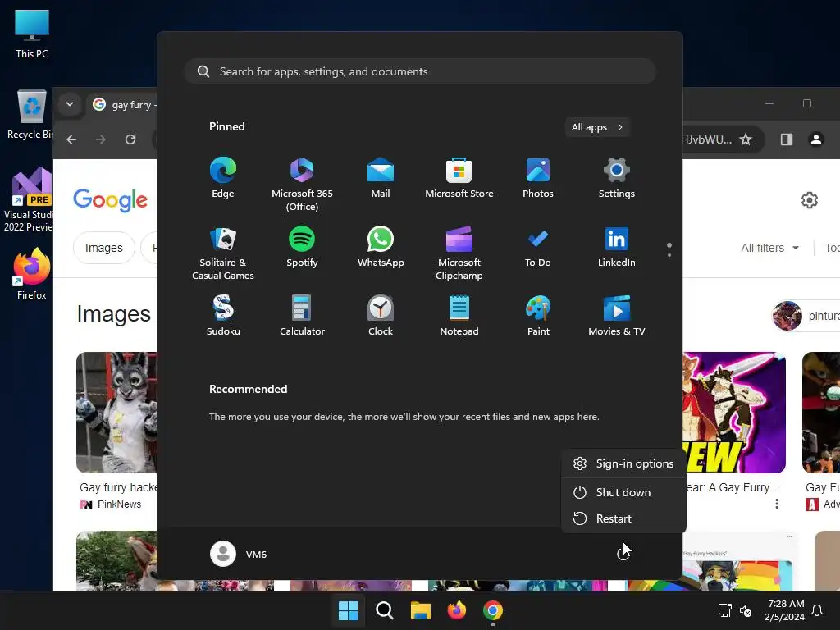840x630 pixels.
Task: Launch WhatsApp pinned app
Action: pos(381,247)
